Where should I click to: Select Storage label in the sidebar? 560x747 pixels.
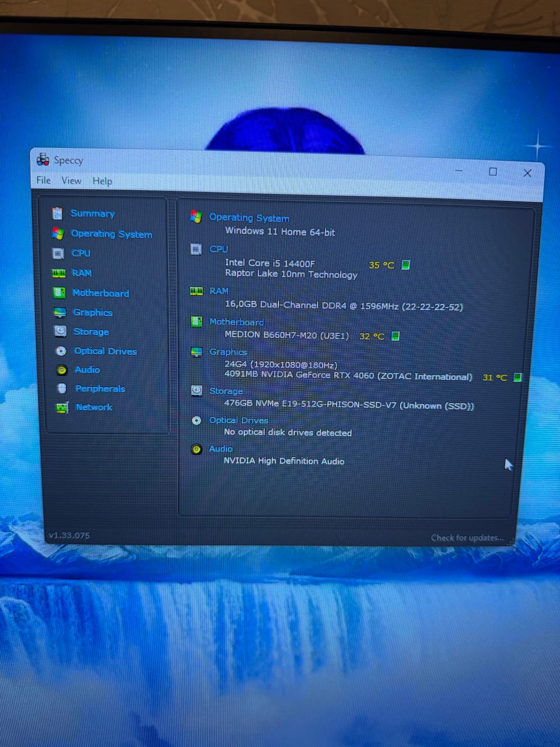coord(91,332)
